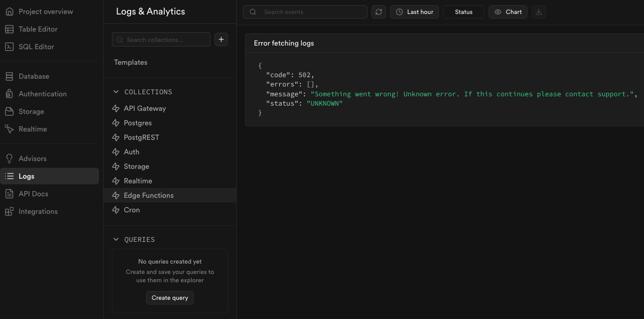644x319 pixels.
Task: Click the Create query button
Action: click(x=170, y=298)
